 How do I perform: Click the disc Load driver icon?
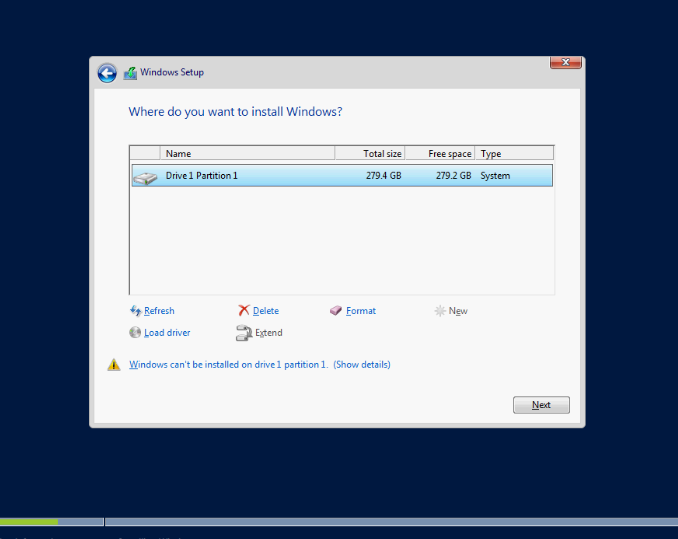(x=135, y=332)
